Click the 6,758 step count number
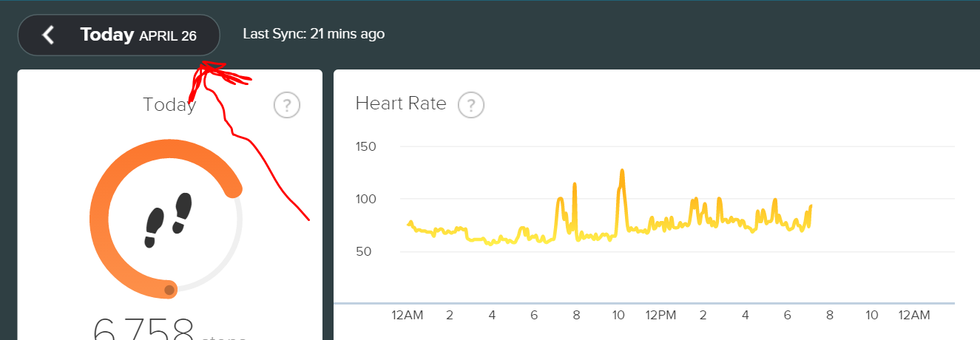 point(143,330)
